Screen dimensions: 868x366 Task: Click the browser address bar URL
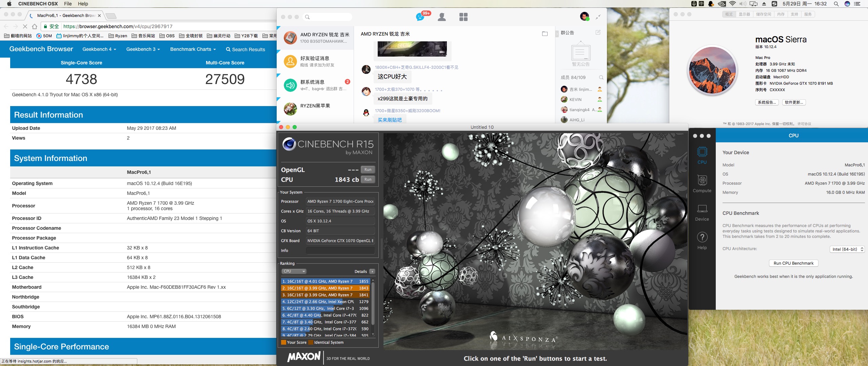(118, 26)
